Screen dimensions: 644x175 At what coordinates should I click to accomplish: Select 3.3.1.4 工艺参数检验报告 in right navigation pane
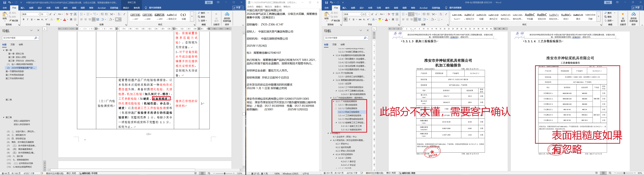(x=350, y=115)
